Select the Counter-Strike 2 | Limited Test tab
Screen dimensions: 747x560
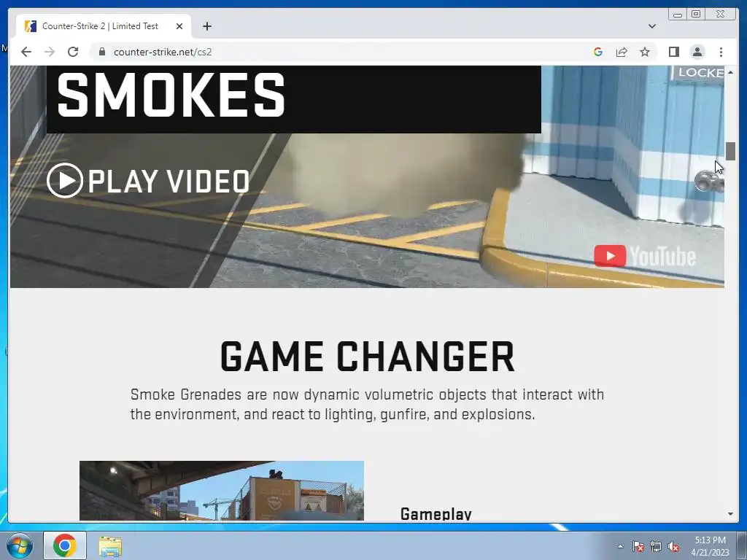pyautogui.click(x=104, y=26)
